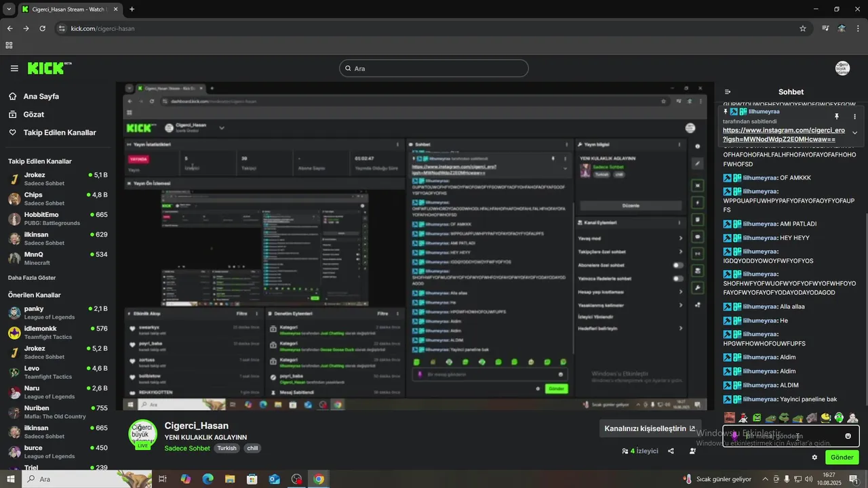The width and height of the screenshot is (868, 488).
Task: Open the pinned Instagram cigerci link
Action: (x=783, y=134)
